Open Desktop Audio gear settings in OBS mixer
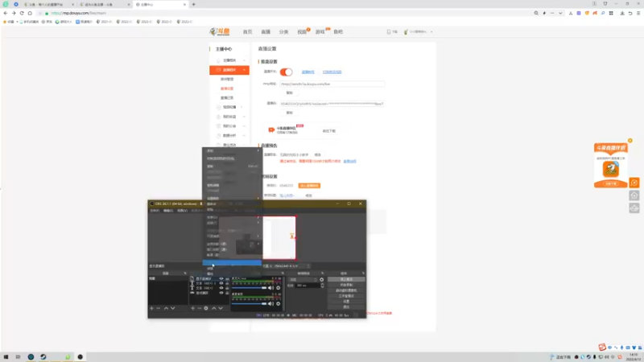644x362 pixels. click(x=278, y=304)
